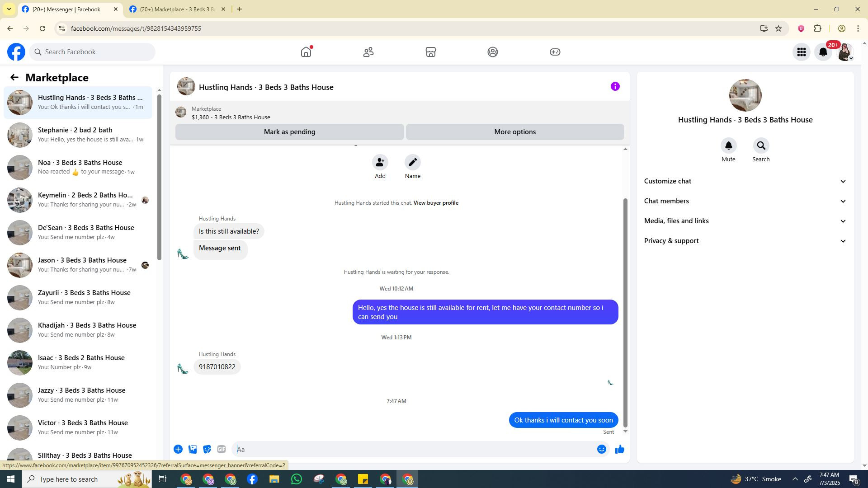The image size is (868, 488).
Task: Open View buyer profile link
Action: click(x=436, y=203)
